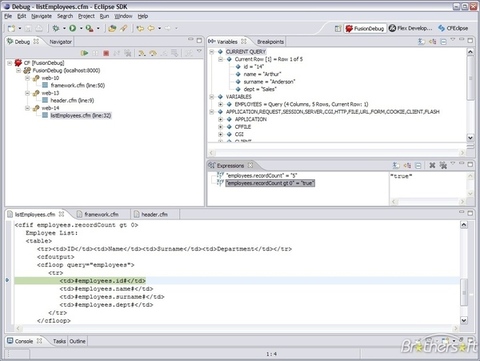Remove all expressions using the double-X icon

[x=443, y=165]
